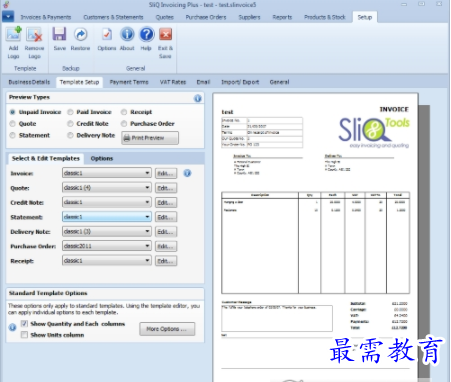Select Statement preview type
The height and width of the screenshot is (382, 451).
pos(13,135)
